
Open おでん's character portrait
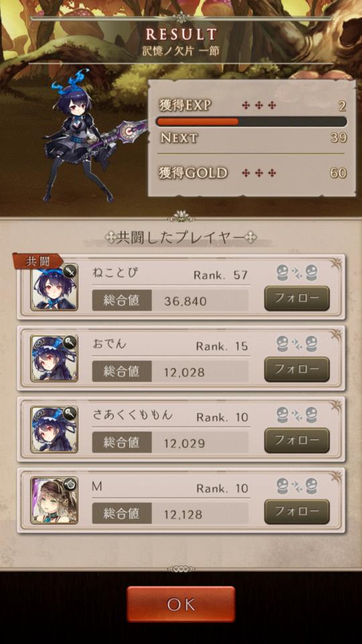(x=54, y=358)
